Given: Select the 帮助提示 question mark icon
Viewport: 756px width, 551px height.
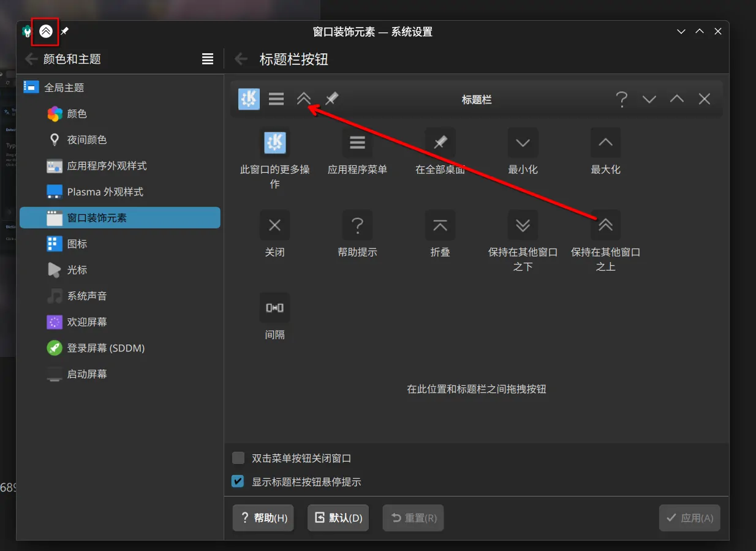Looking at the screenshot, I should click(357, 225).
